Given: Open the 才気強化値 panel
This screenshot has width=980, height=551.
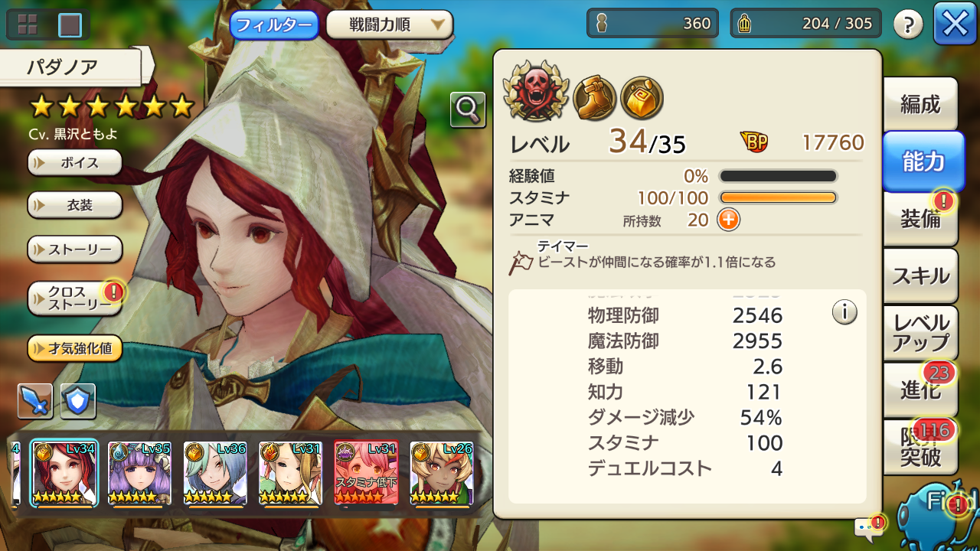Looking at the screenshot, I should (75, 349).
